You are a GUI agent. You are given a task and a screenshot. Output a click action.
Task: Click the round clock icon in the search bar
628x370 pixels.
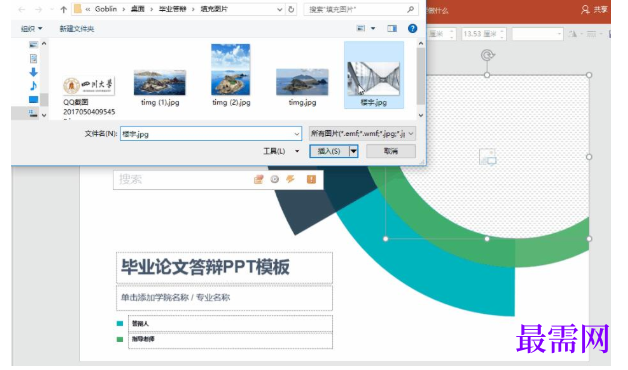click(275, 179)
